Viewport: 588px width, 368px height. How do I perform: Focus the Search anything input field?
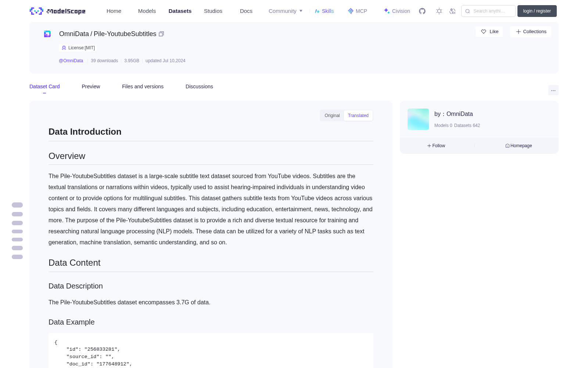488,11
